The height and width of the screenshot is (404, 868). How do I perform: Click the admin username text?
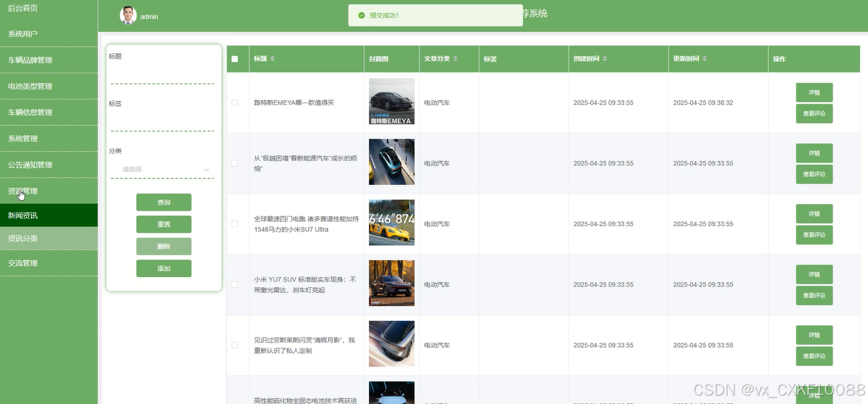coord(149,17)
